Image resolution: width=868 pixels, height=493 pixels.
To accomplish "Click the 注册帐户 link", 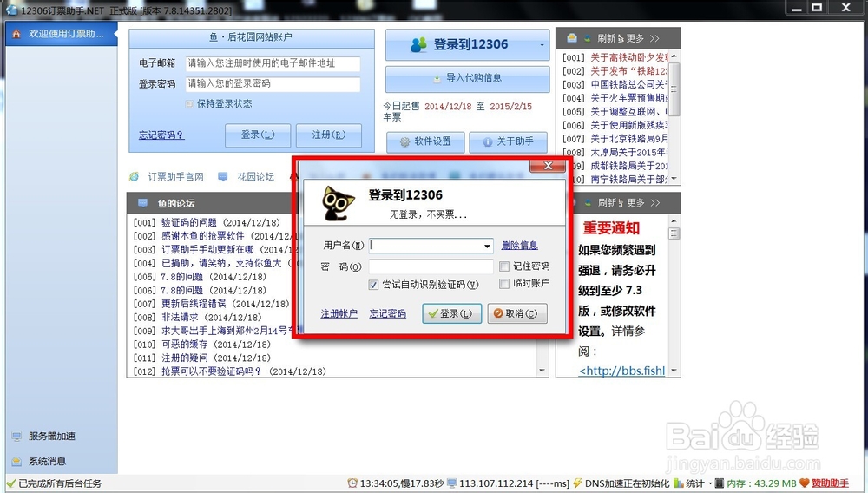I will (339, 313).
